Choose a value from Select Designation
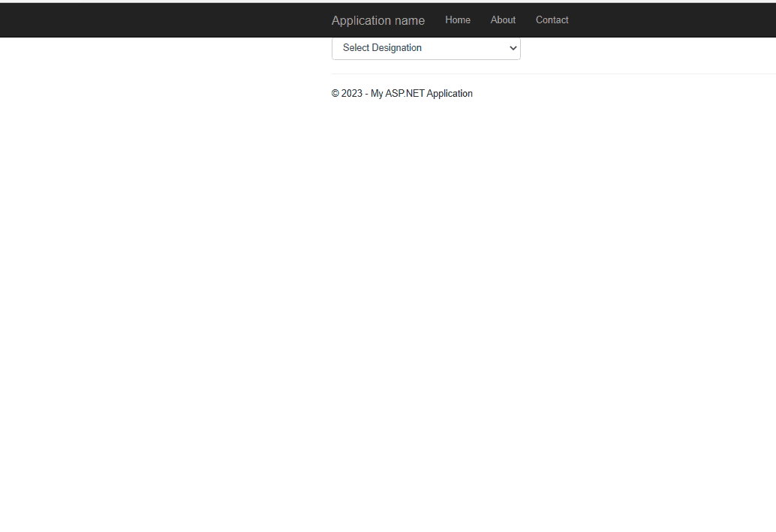This screenshot has width=776, height=532. [x=426, y=47]
